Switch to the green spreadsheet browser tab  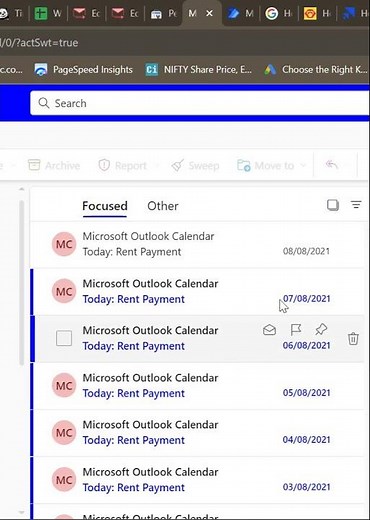point(48,13)
